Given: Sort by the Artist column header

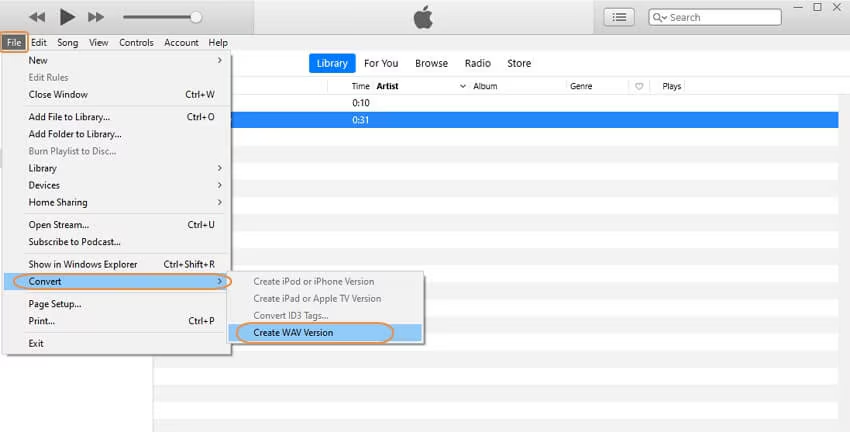Looking at the screenshot, I should click(388, 86).
